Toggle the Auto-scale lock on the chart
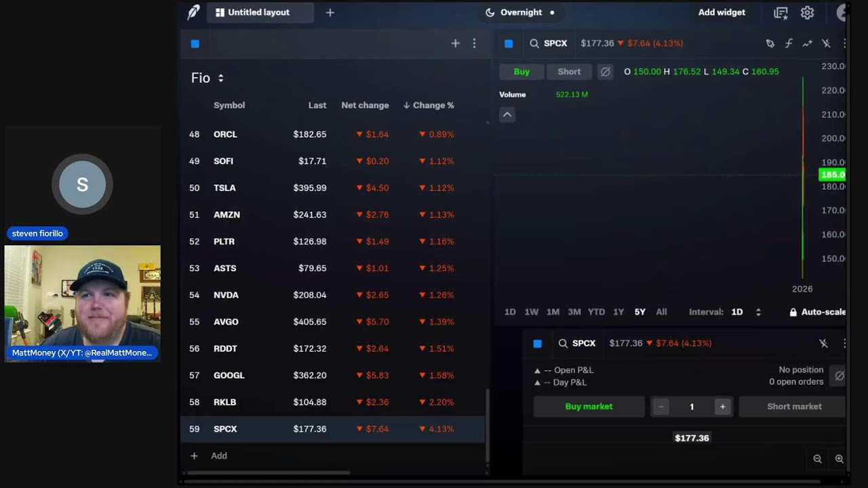The image size is (868, 488). [x=817, y=312]
